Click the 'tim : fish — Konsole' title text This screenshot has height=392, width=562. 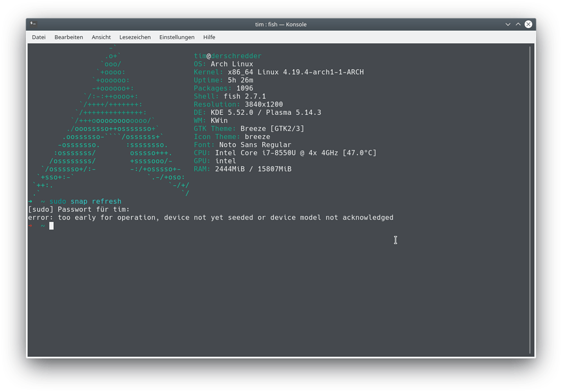(x=281, y=24)
